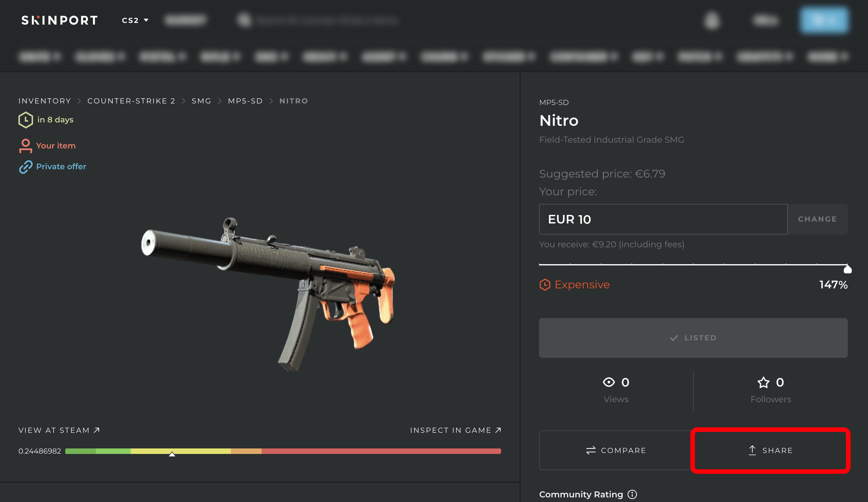The image size is (868, 502).
Task: Click the 'Your item' person icon
Action: coord(25,146)
